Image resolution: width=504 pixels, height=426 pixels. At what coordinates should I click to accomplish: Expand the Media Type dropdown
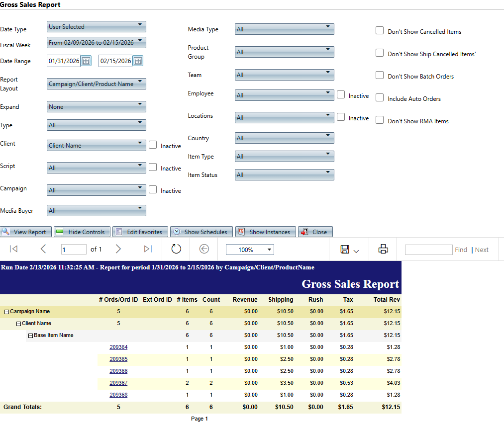[284, 29]
